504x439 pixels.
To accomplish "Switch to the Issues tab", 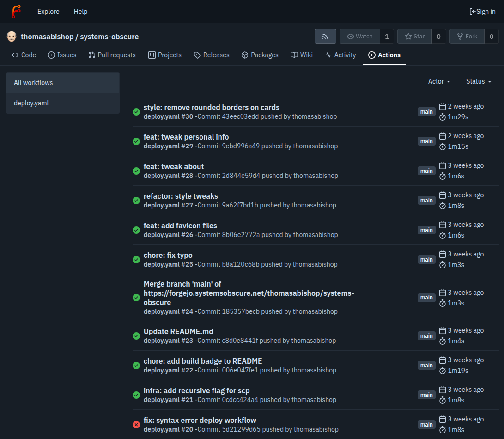I will (62, 55).
